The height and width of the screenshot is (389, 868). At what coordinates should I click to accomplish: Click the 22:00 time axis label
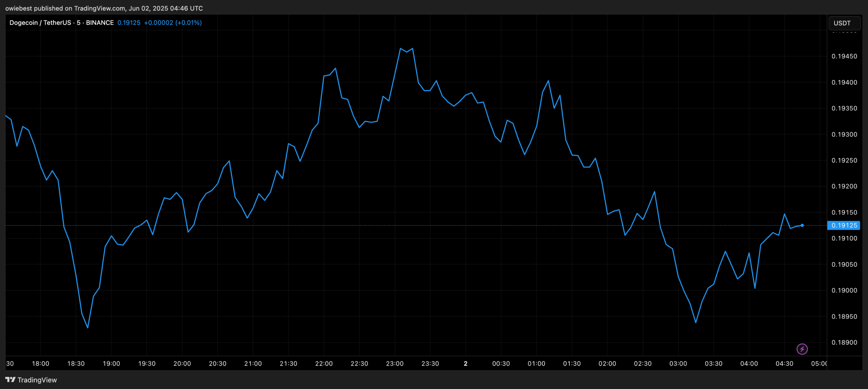tap(324, 364)
